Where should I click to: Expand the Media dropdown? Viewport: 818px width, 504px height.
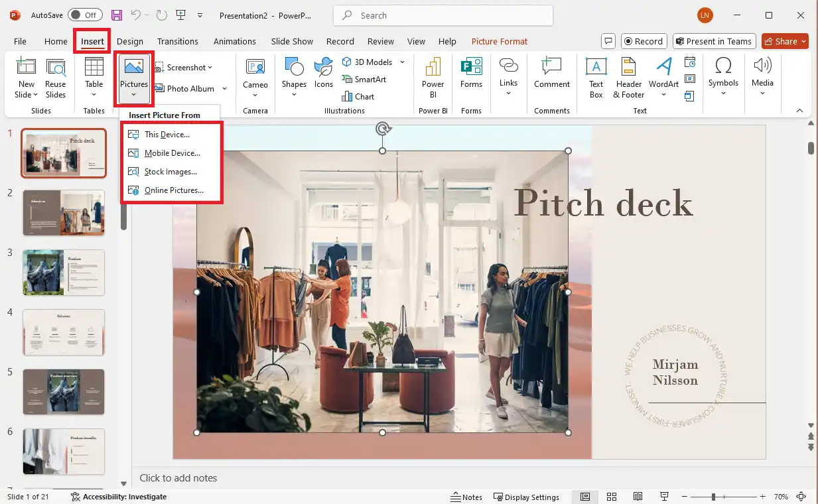[x=762, y=94]
